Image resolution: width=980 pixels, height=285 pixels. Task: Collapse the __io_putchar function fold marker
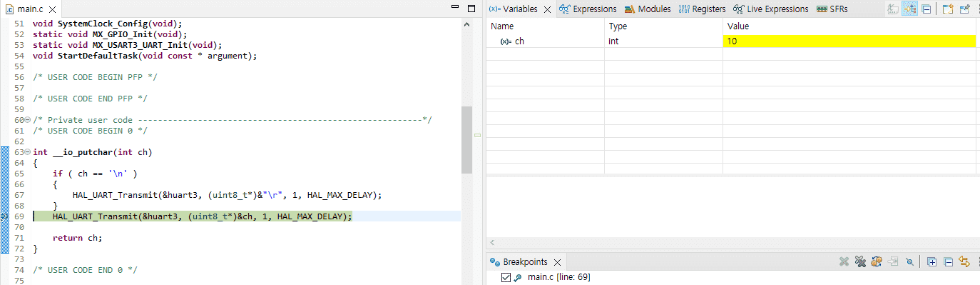tap(27, 152)
